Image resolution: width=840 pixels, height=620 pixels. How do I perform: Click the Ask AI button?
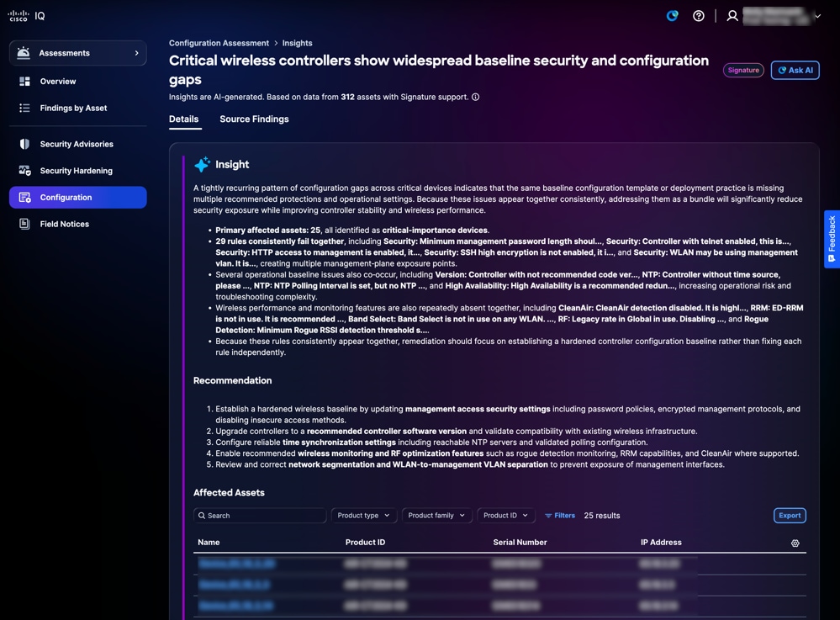(795, 70)
